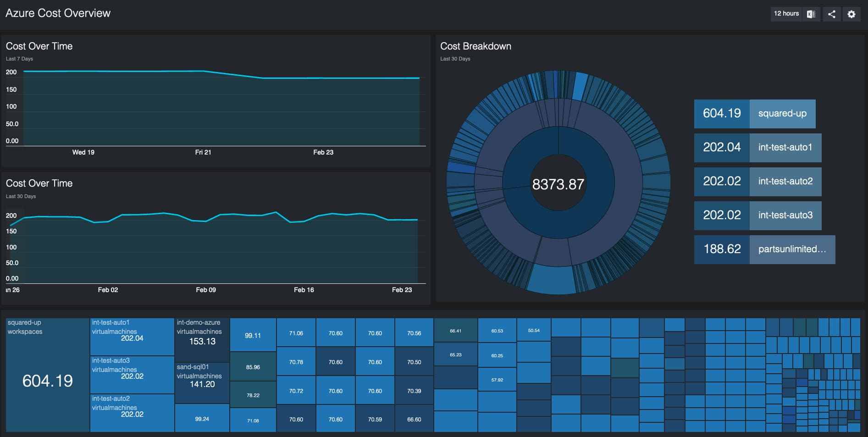Image resolution: width=868 pixels, height=437 pixels.
Task: Select the 70.39 treemap tile
Action: pos(414,391)
